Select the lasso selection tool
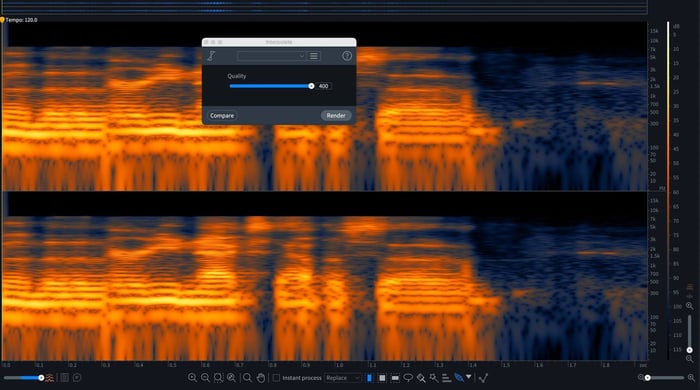The height and width of the screenshot is (390, 700). (408, 378)
